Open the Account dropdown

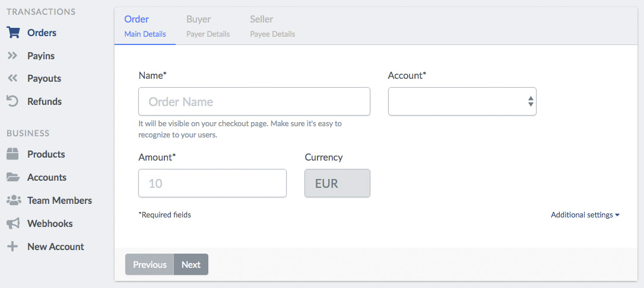click(x=462, y=101)
